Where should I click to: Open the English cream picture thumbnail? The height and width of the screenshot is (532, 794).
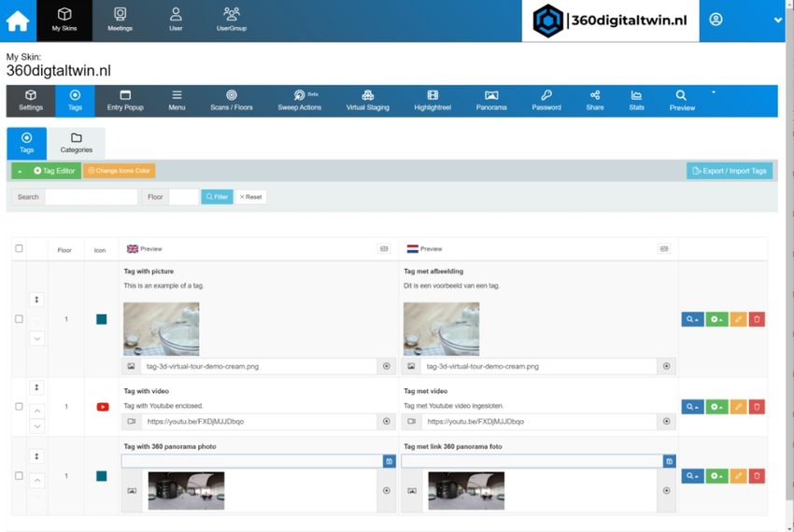[x=161, y=329]
